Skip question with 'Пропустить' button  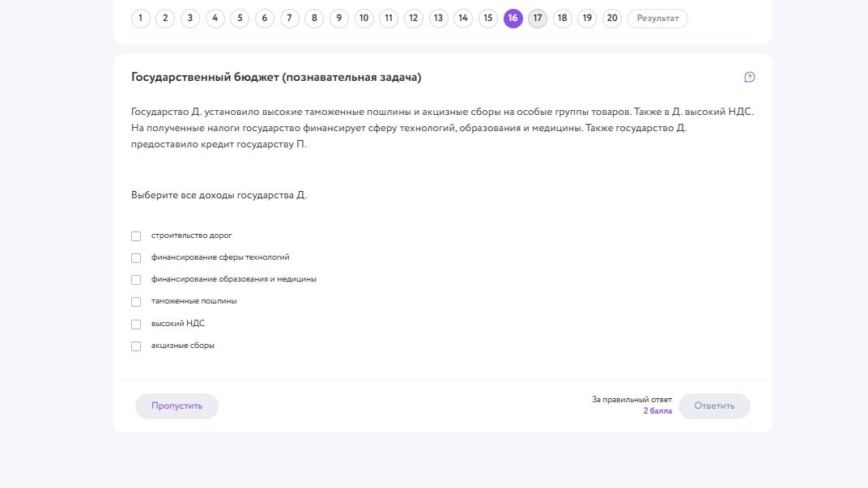177,406
